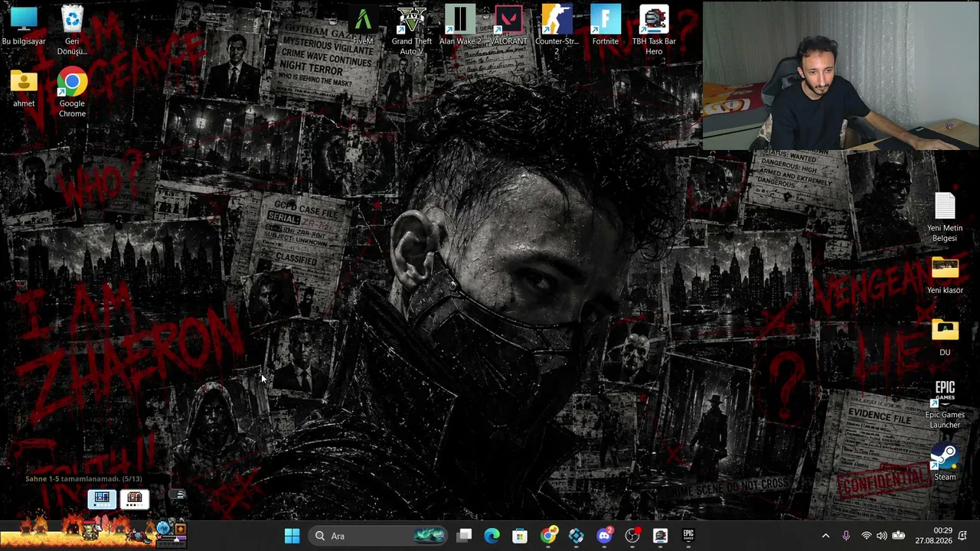Viewport: 980px width, 551px height.
Task: Select the ahmet user folder icon
Action: tap(24, 88)
